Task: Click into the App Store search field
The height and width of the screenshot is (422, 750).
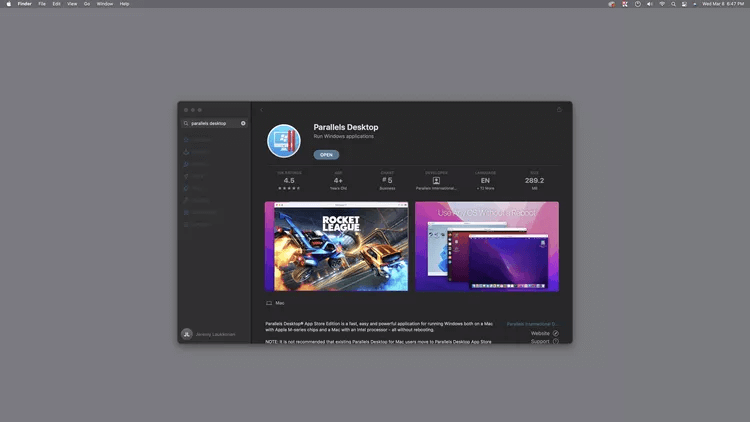Action: point(214,123)
